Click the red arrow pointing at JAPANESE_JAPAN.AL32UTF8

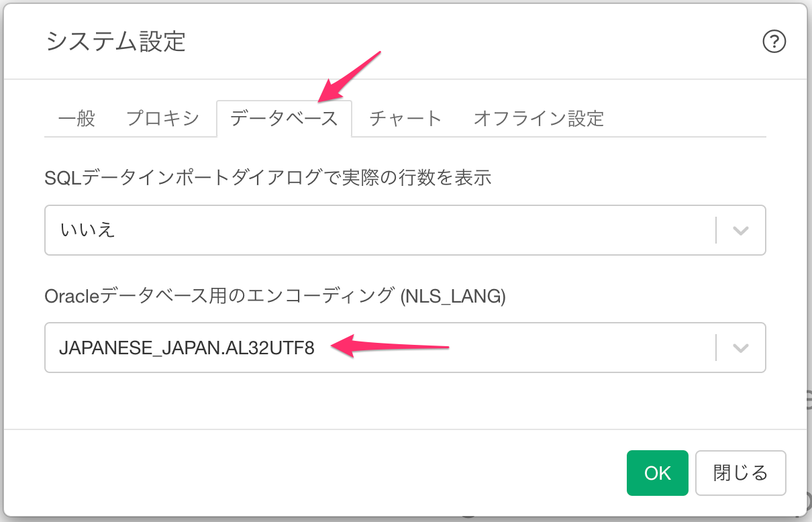click(391, 348)
